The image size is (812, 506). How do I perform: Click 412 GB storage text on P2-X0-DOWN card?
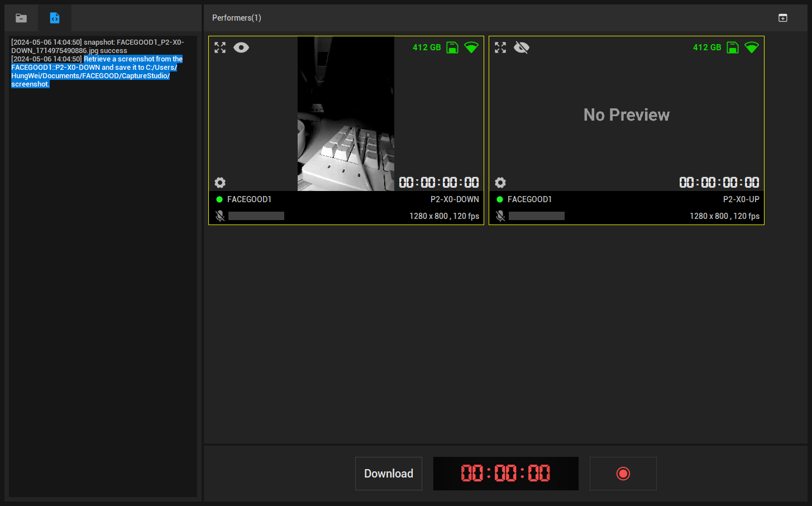[427, 47]
